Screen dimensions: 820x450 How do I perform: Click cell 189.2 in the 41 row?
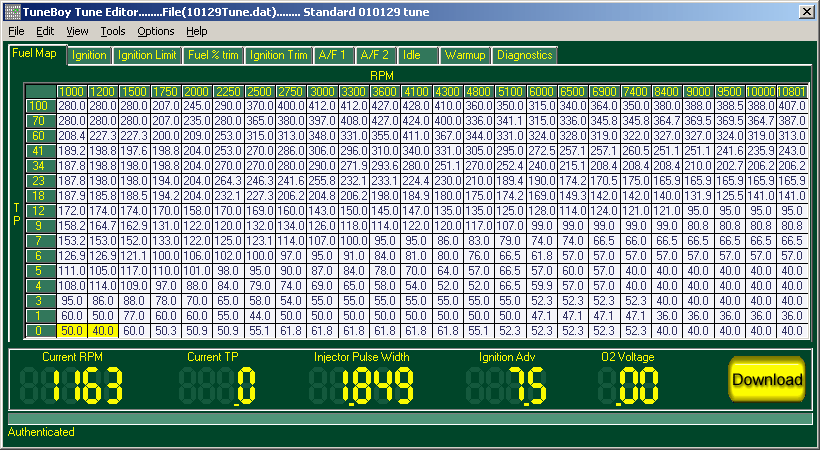coord(72,151)
